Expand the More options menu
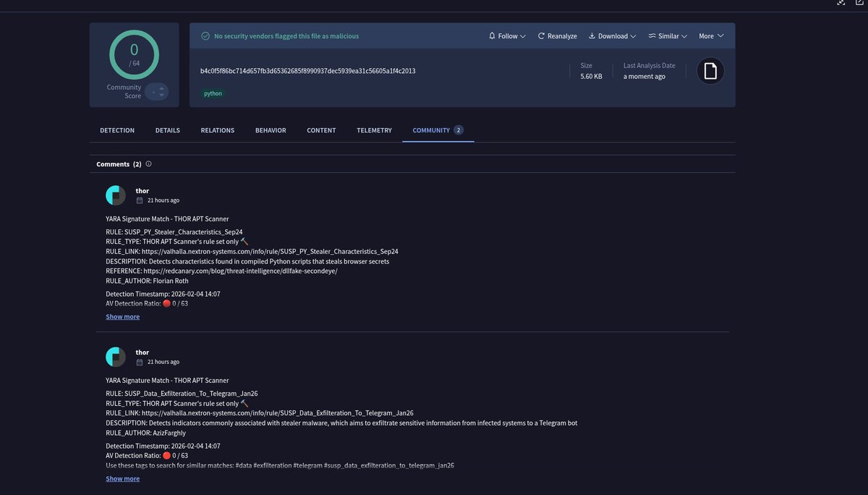 [709, 35]
